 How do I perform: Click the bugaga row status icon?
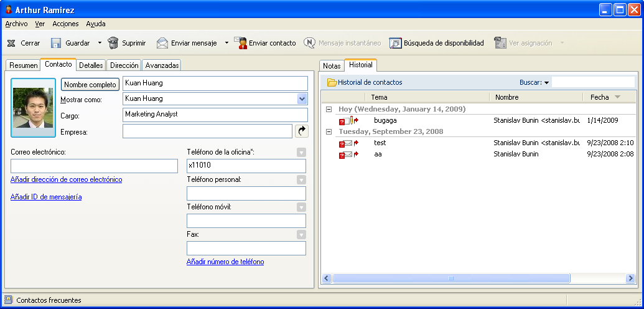click(x=348, y=121)
